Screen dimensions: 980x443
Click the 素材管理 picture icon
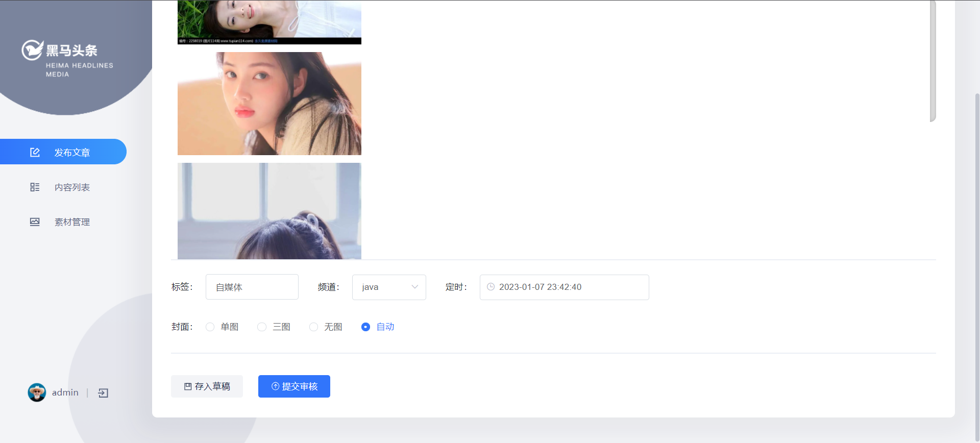[35, 222]
